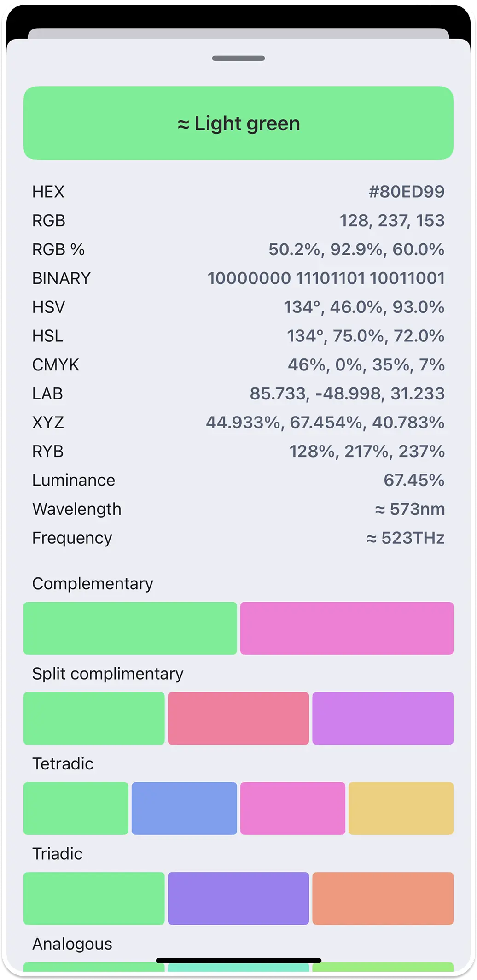Tap the Luminance value 67.45%
This screenshot has height=980, width=477.
414,480
